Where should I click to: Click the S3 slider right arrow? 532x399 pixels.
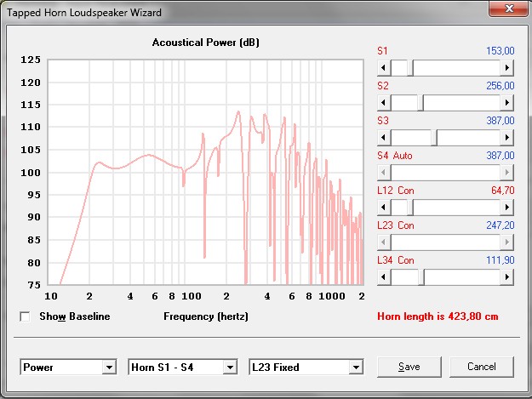507,138
